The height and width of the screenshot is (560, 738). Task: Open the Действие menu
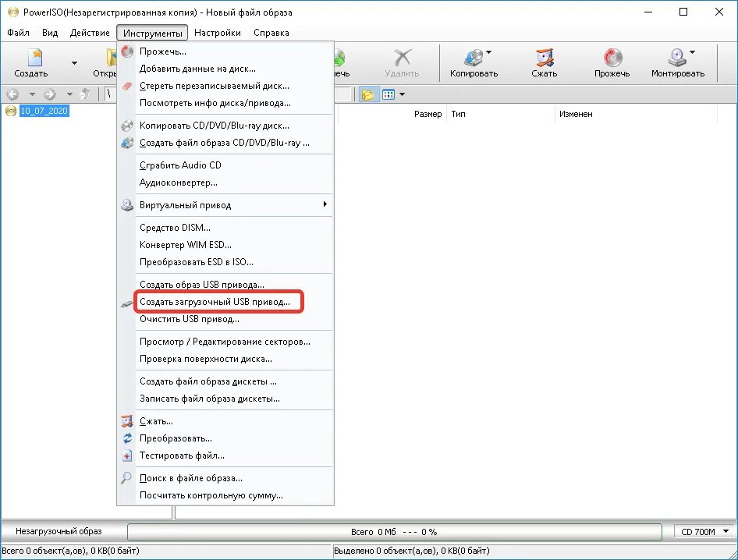click(x=90, y=33)
